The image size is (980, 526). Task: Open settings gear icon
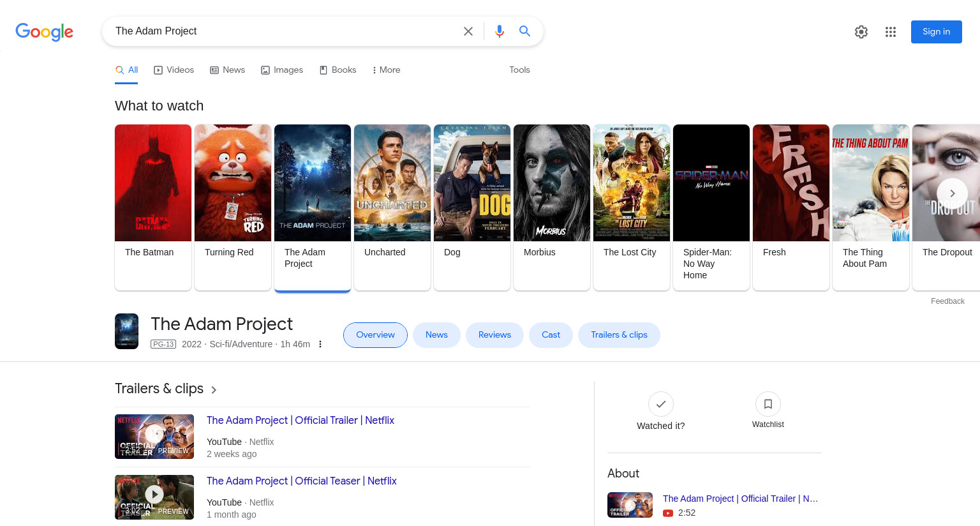[861, 32]
